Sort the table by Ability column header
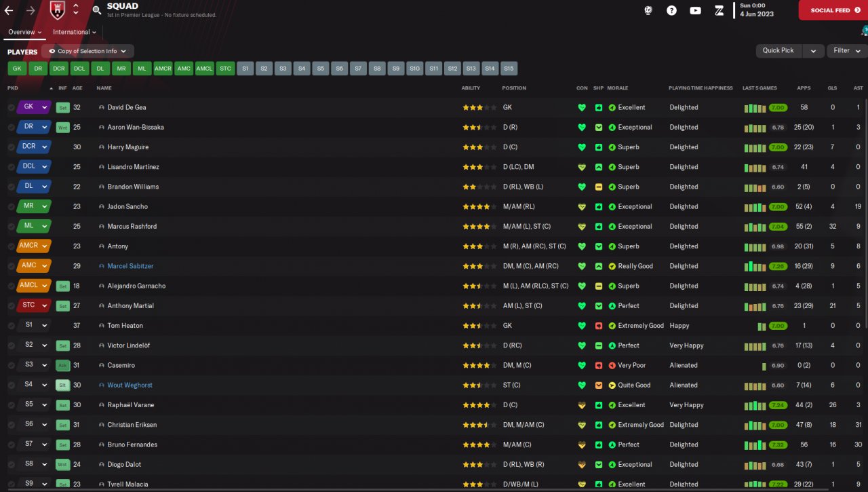Screen dimensions: 868x492 point(471,88)
